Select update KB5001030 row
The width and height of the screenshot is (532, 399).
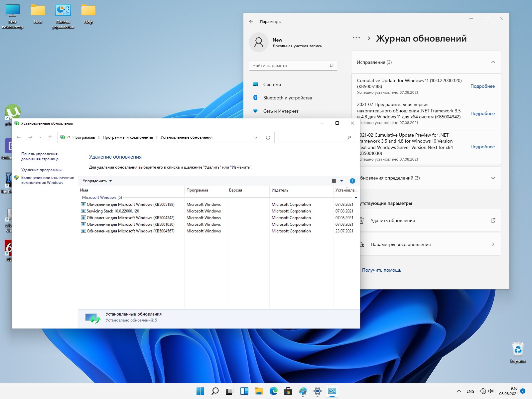pos(218,224)
